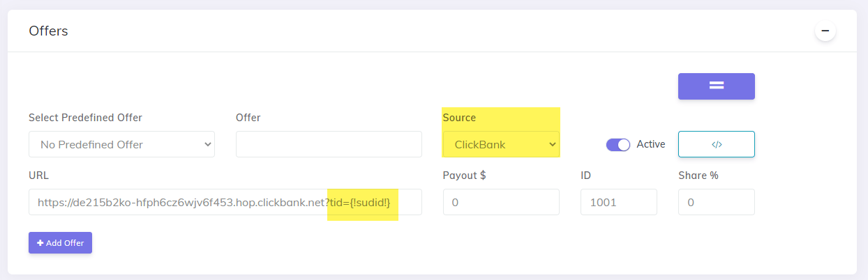Click the purple reorder handle button

click(x=717, y=86)
